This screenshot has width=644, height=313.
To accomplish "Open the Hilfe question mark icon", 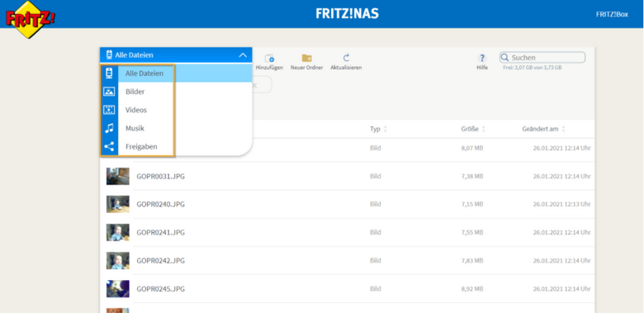I will (482, 58).
